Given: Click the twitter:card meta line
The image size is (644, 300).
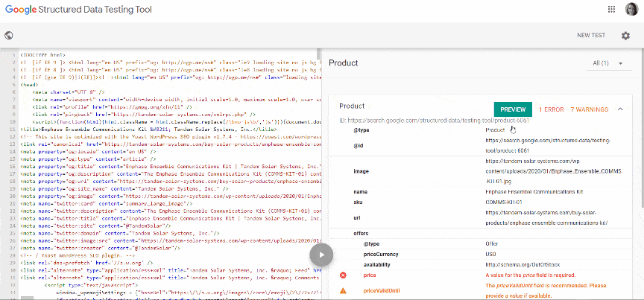Looking at the screenshot, I should click(107, 203).
